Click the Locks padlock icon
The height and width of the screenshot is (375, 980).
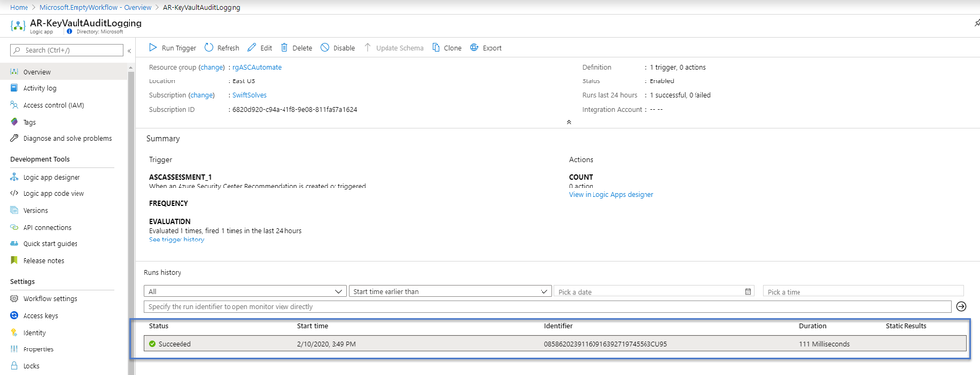[x=14, y=365]
